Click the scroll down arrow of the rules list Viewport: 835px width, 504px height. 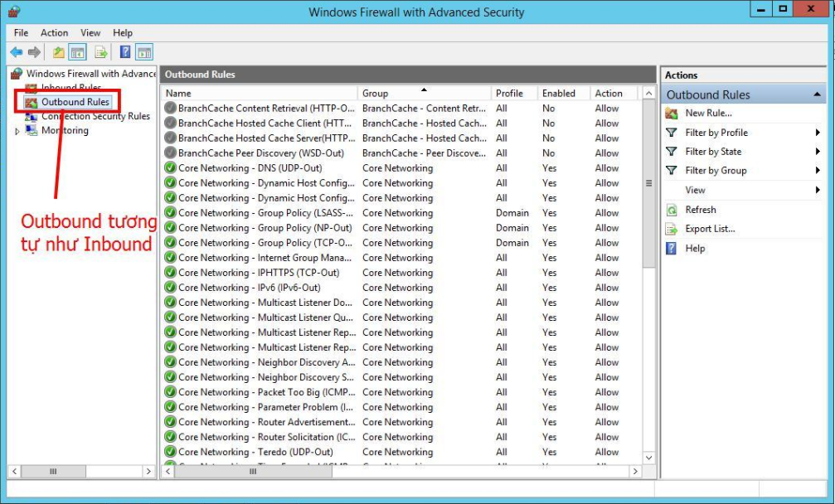(x=648, y=458)
